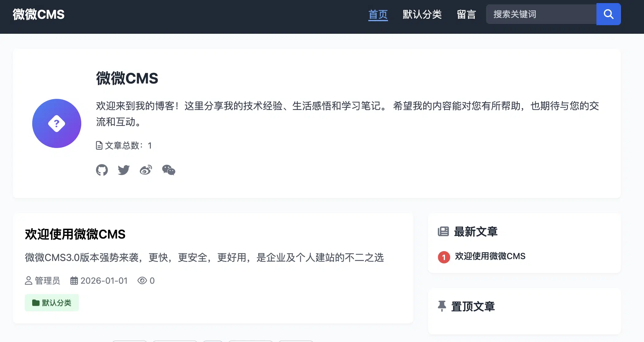Screen dimensions: 644x342
Task: Click the document icon before 文章总数
Action: (x=99, y=146)
